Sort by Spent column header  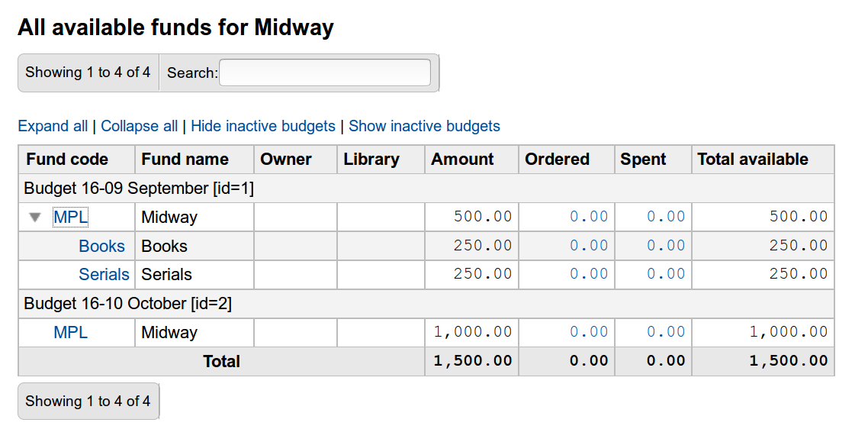click(x=643, y=160)
